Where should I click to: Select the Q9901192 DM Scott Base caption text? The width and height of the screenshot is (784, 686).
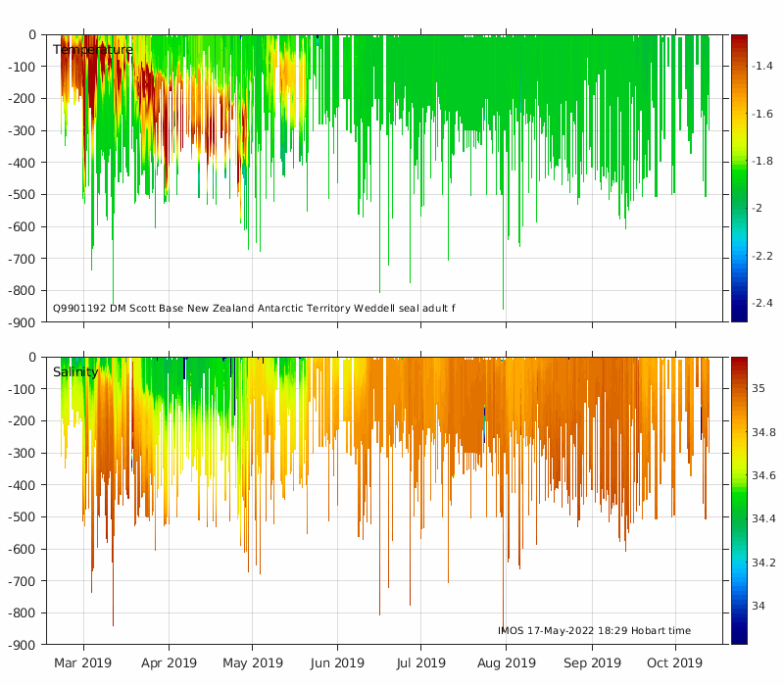(254, 308)
